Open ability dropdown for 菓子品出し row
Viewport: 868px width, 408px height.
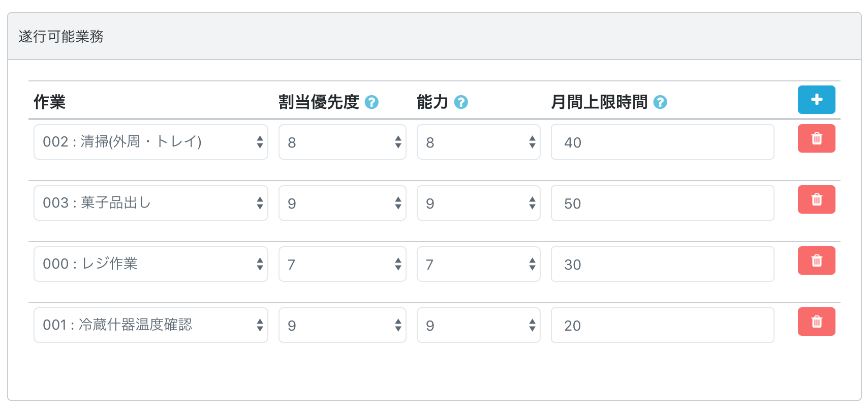tap(479, 203)
